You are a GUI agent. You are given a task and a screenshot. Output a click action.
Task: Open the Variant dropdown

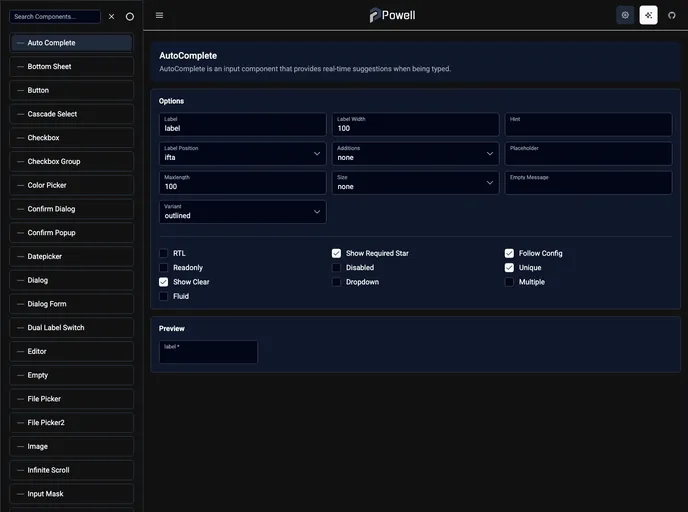[243, 212]
